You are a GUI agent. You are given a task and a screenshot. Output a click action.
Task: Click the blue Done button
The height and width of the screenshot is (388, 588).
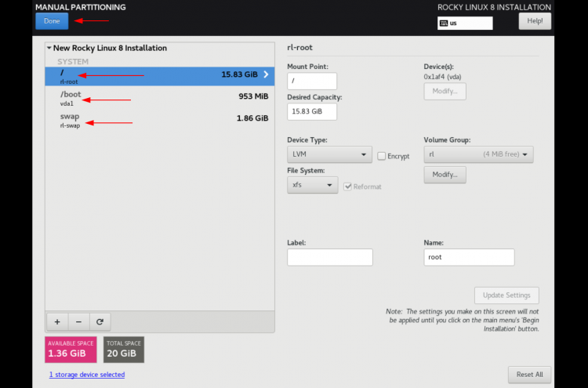(52, 21)
